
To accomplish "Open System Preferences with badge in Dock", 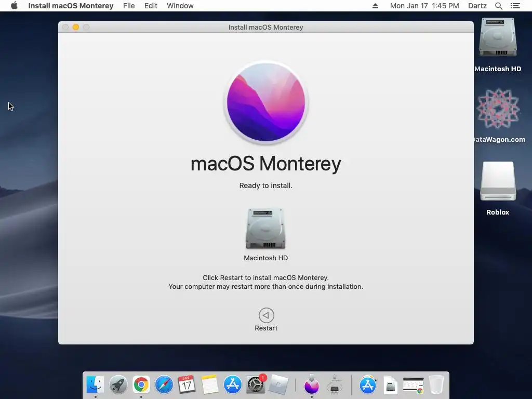I will [x=255, y=384].
